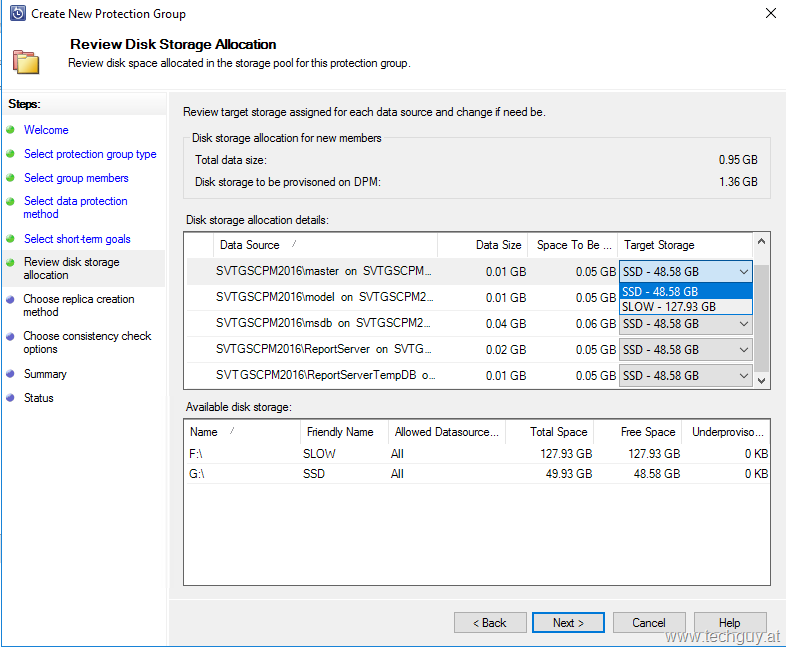
Task: Click 127.93 GB Total Space cell
Action: pyautogui.click(x=566, y=454)
